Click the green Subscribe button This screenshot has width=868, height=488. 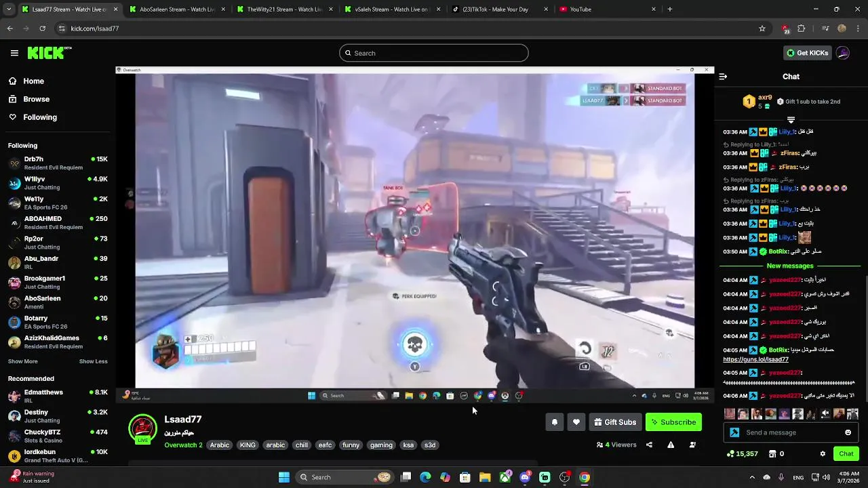pos(673,422)
